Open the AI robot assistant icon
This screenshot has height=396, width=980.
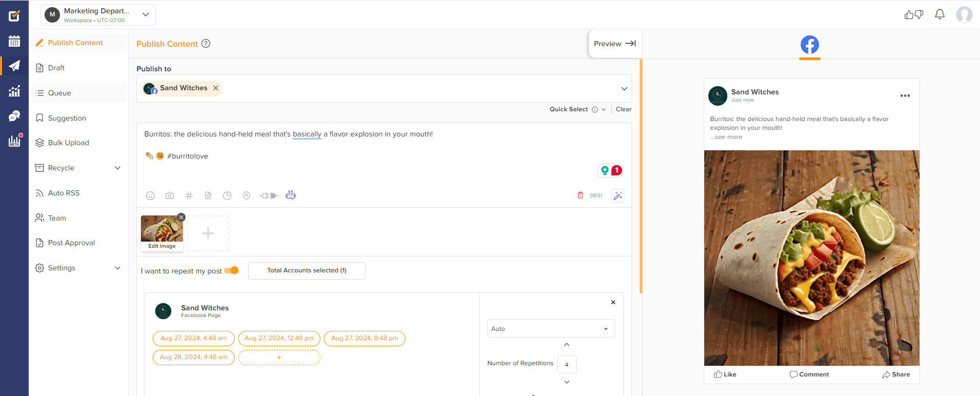(x=291, y=195)
